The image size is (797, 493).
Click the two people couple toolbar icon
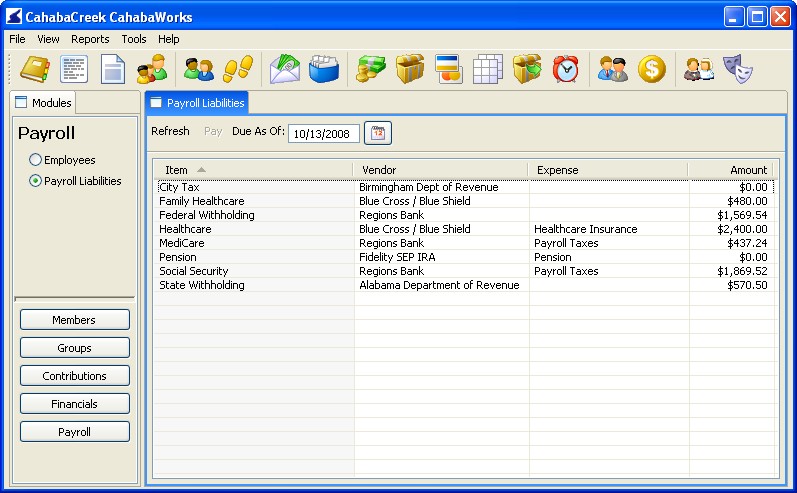click(x=199, y=69)
